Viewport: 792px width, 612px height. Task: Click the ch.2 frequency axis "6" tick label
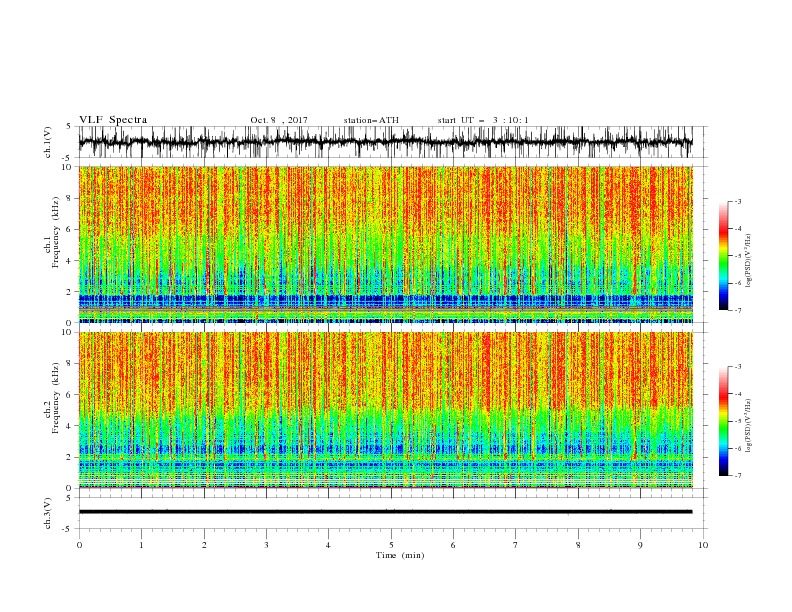[x=71, y=394]
